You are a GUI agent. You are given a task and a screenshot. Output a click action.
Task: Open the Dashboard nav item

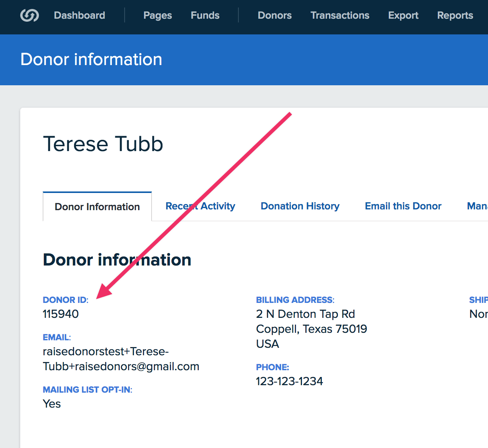pos(79,15)
